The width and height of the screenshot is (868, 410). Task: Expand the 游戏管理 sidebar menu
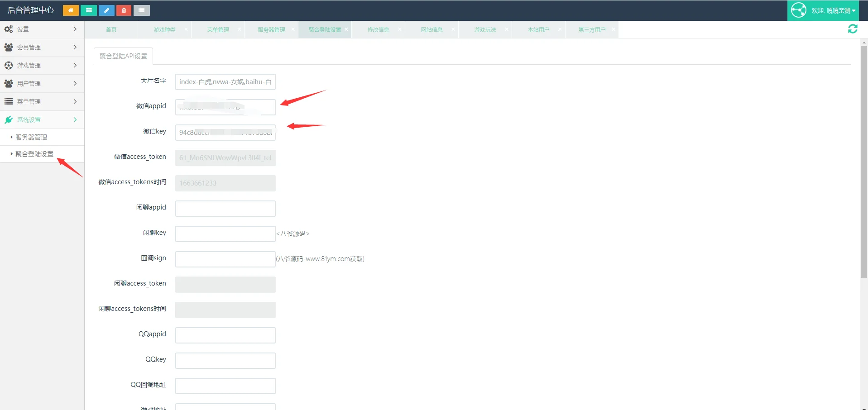[42, 65]
